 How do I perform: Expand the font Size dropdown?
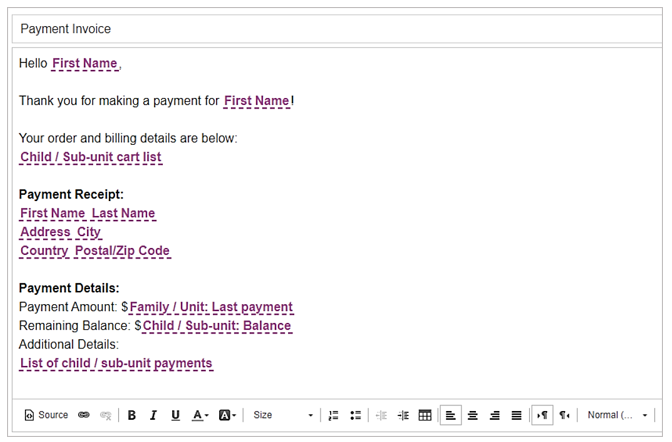[282, 415]
